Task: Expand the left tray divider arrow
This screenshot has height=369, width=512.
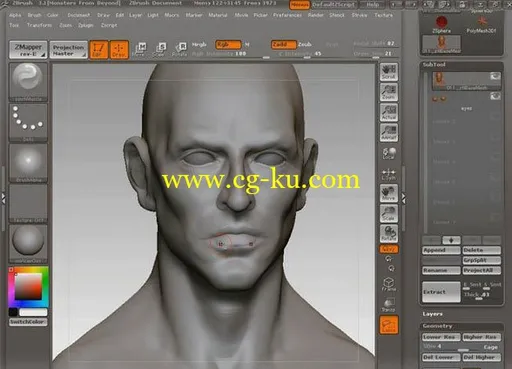Action: point(3,199)
